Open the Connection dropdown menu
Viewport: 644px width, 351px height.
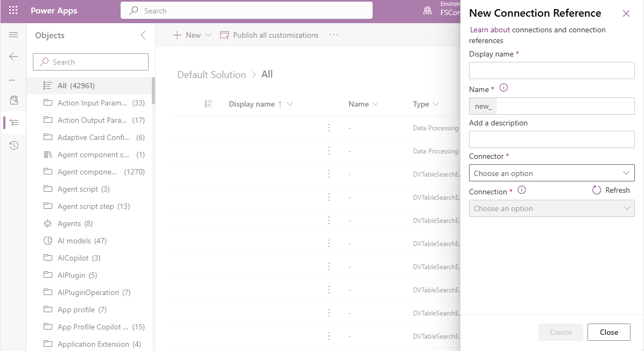(551, 208)
